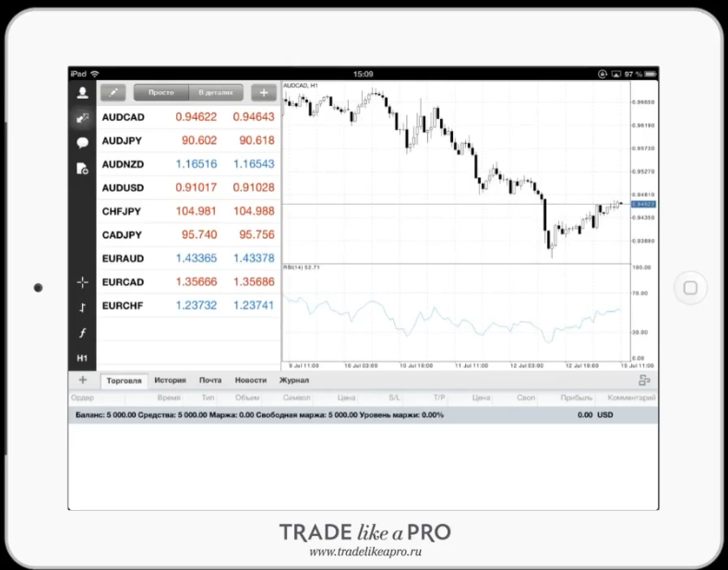Select the AUDNZD quote row

pyautogui.click(x=188, y=164)
